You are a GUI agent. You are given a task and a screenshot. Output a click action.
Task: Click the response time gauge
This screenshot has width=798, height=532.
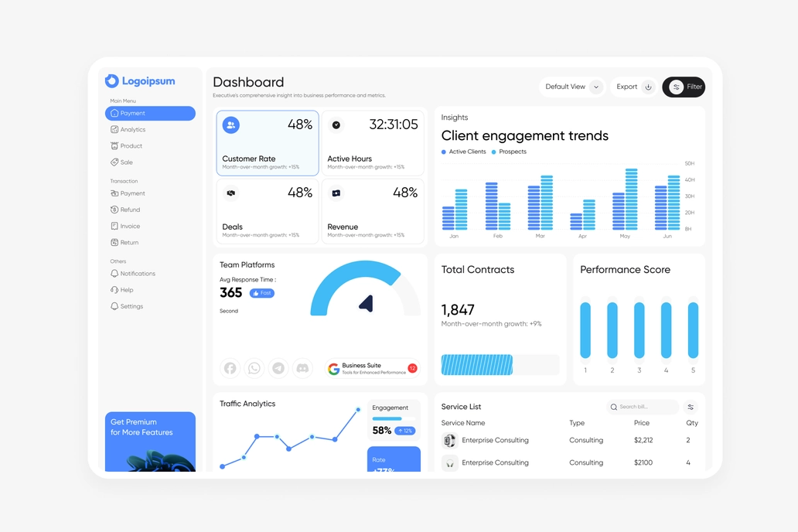tap(366, 288)
